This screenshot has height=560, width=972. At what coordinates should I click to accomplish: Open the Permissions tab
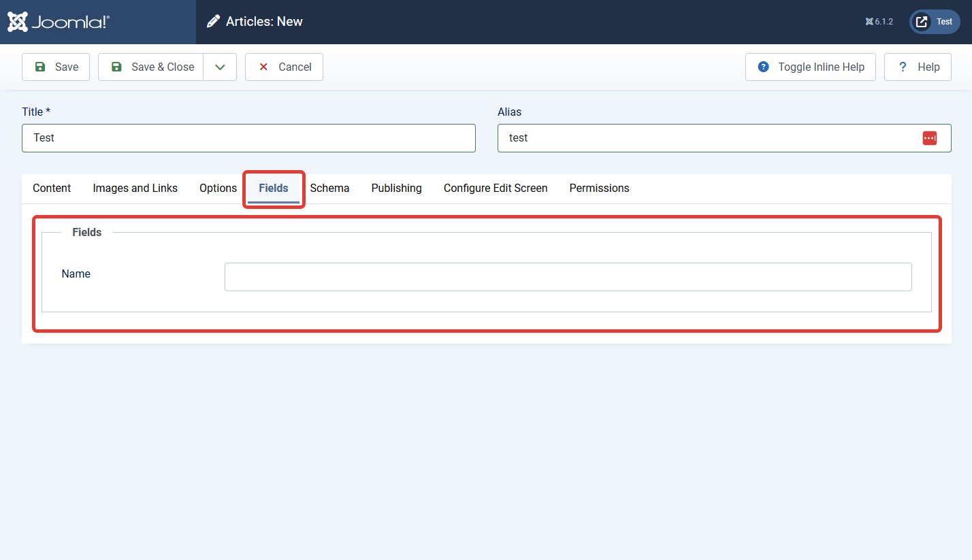[600, 188]
